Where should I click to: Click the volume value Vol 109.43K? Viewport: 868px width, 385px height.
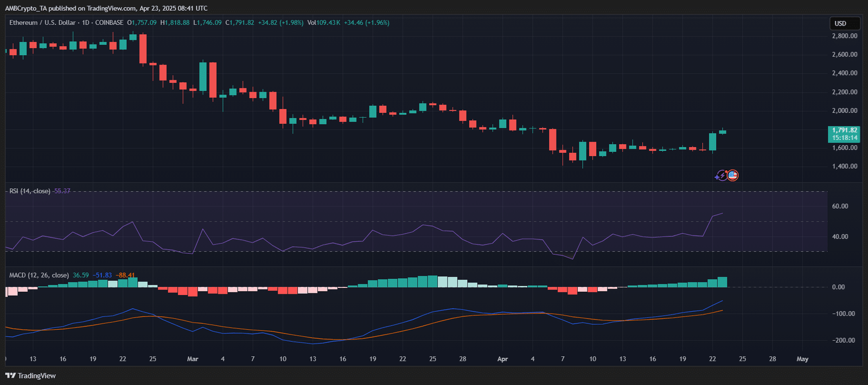[x=324, y=23]
